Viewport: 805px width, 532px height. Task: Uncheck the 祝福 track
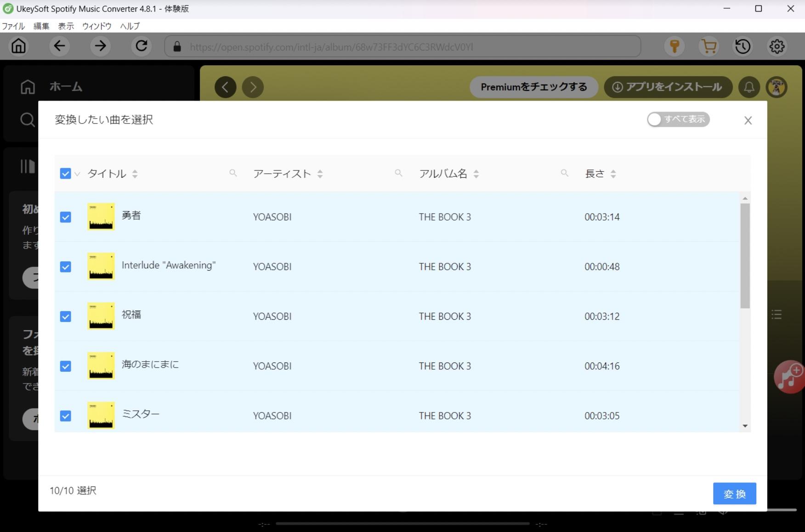pyautogui.click(x=65, y=316)
